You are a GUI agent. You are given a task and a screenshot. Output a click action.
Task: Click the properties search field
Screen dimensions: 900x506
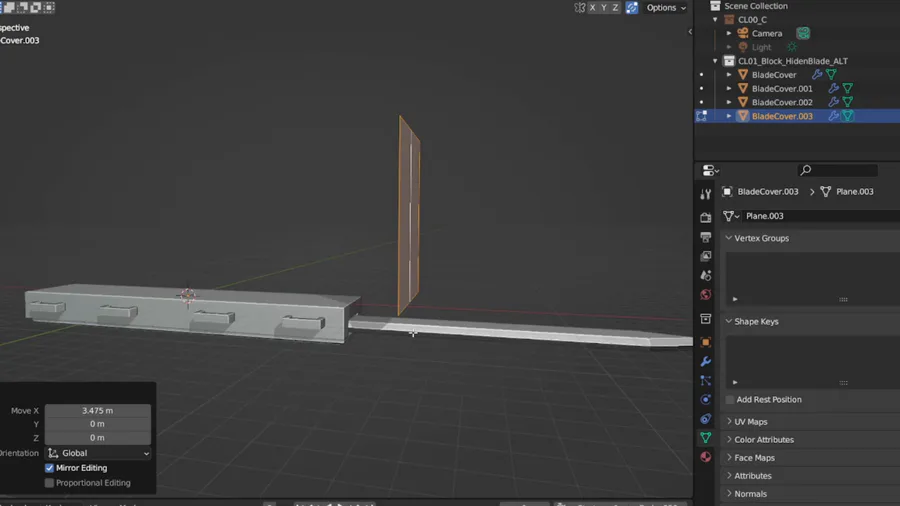(x=837, y=170)
